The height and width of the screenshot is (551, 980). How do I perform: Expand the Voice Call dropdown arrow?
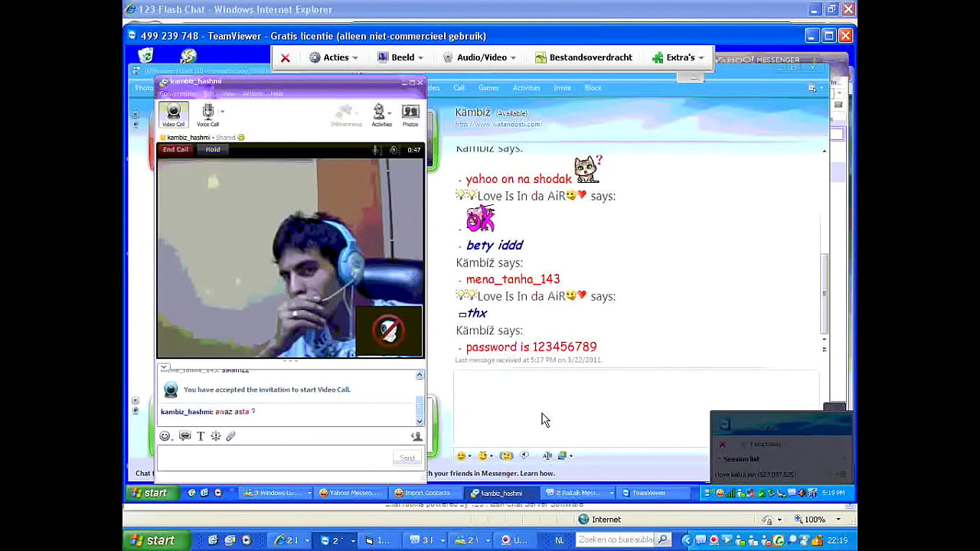(x=222, y=111)
